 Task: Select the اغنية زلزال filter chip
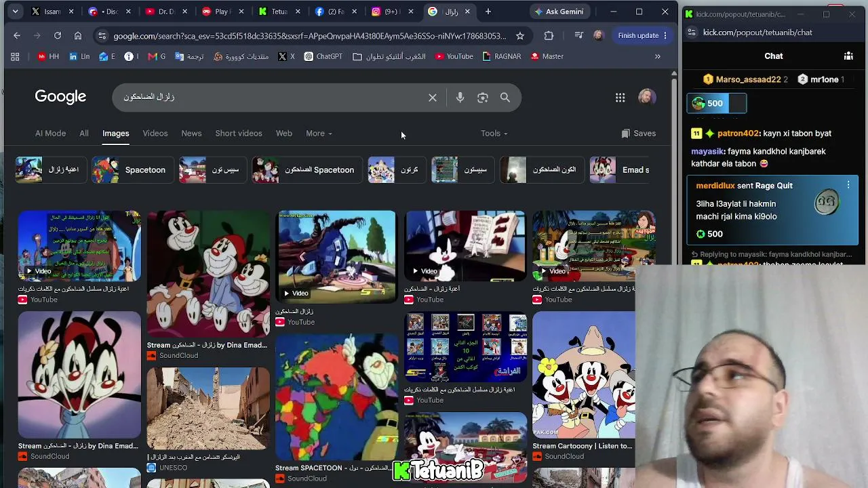(x=50, y=170)
